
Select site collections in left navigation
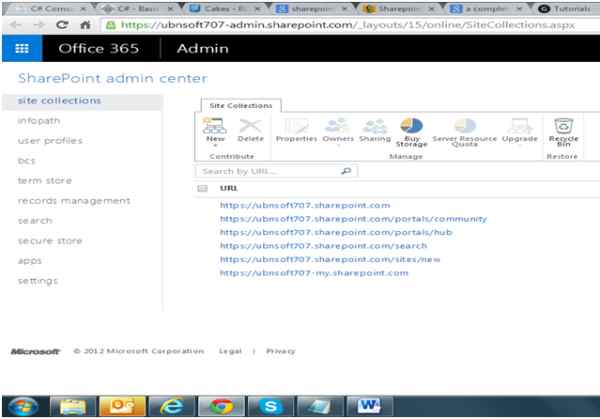59,101
